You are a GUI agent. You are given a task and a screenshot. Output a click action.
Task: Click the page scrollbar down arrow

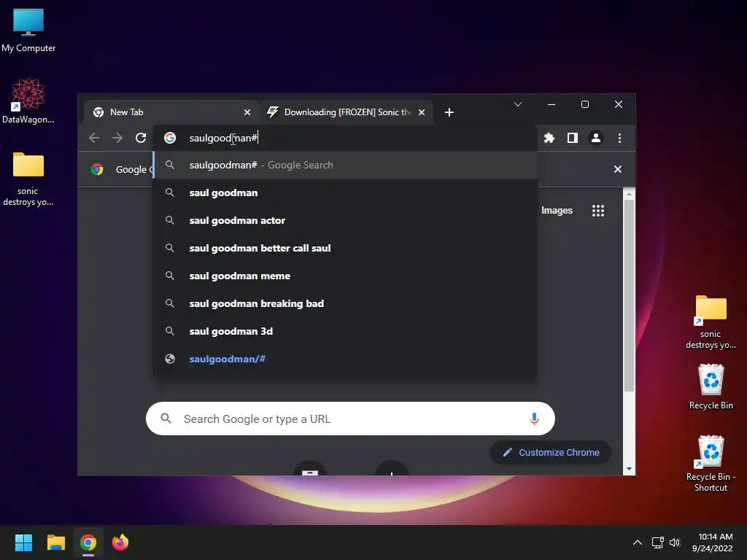[x=629, y=469]
